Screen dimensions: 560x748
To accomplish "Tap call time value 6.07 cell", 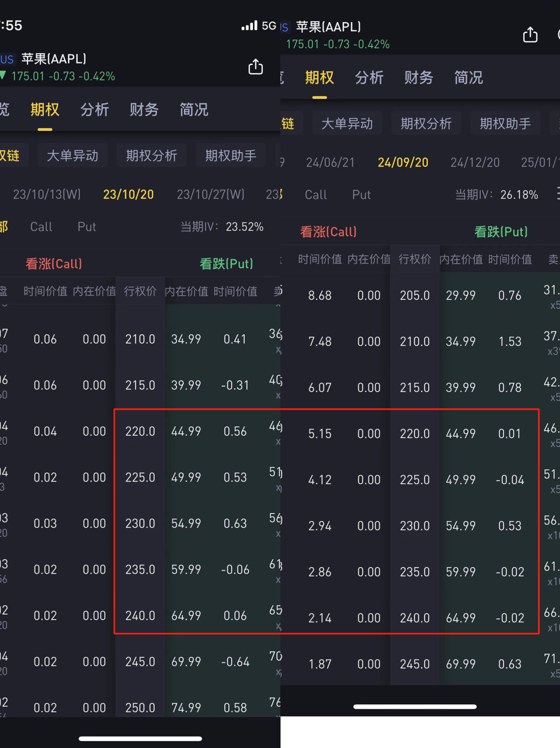I will [x=320, y=387].
